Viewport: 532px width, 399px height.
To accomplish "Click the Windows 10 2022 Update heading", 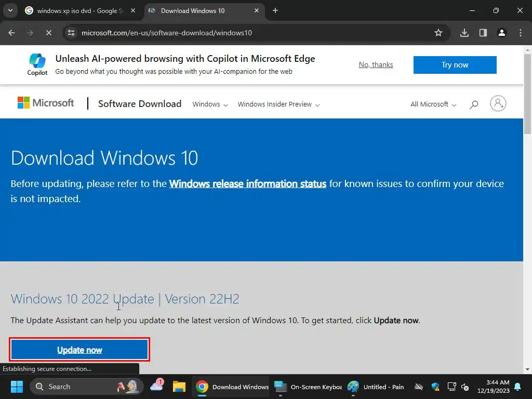I will coord(125,299).
